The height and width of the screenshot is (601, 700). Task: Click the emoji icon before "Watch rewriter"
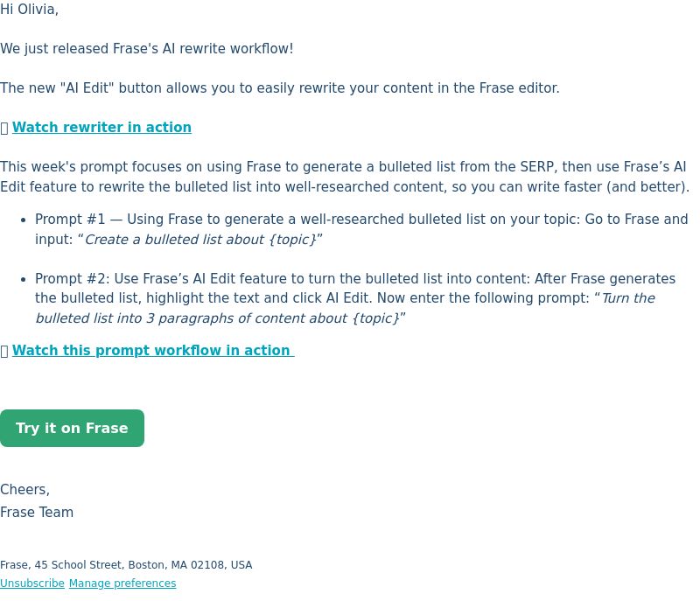coord(4,129)
